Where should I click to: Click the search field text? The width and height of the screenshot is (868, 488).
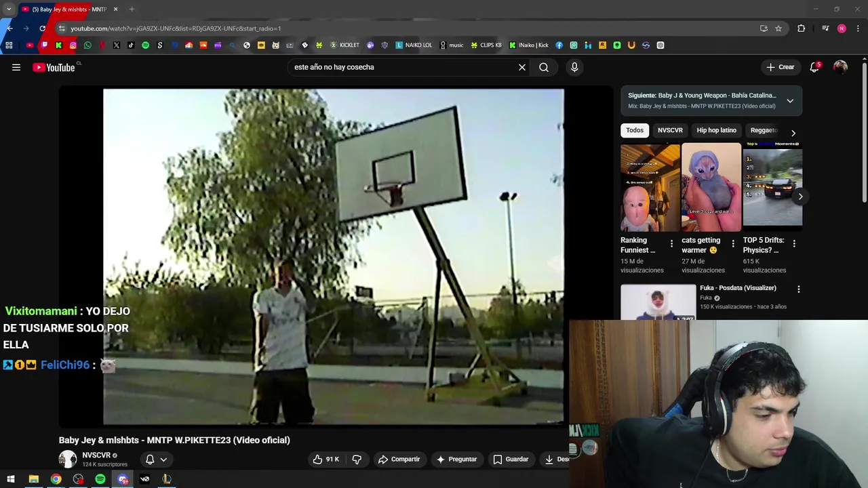click(334, 67)
